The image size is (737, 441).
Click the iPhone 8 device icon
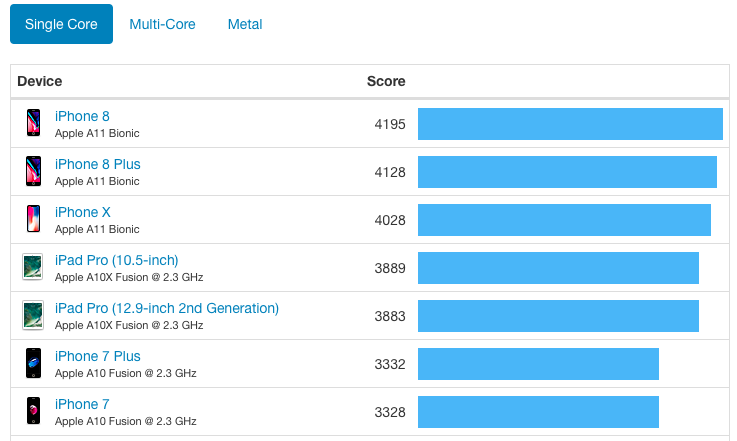(33, 123)
